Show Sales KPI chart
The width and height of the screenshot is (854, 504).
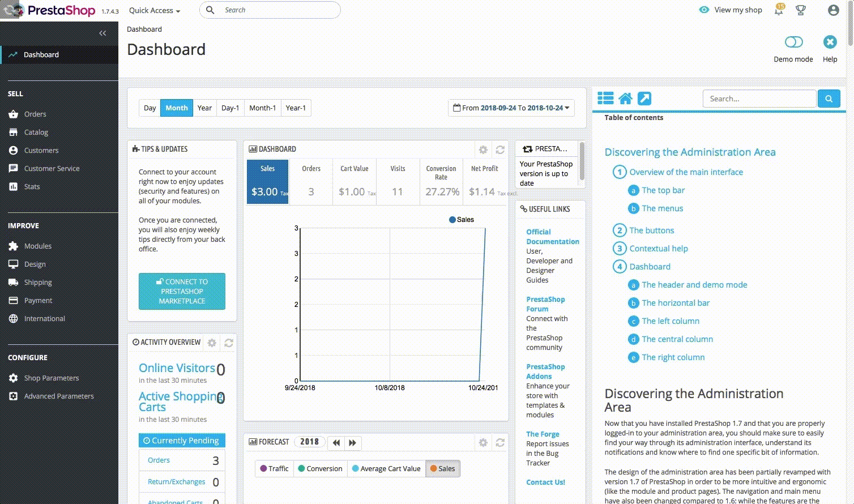[x=268, y=182]
